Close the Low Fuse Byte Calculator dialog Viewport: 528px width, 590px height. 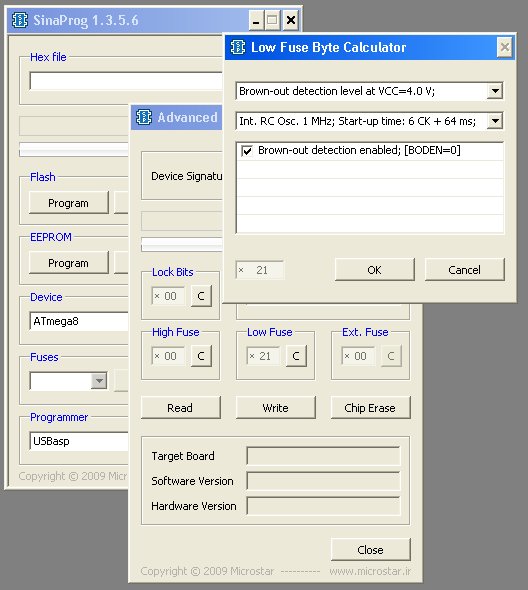point(504,47)
